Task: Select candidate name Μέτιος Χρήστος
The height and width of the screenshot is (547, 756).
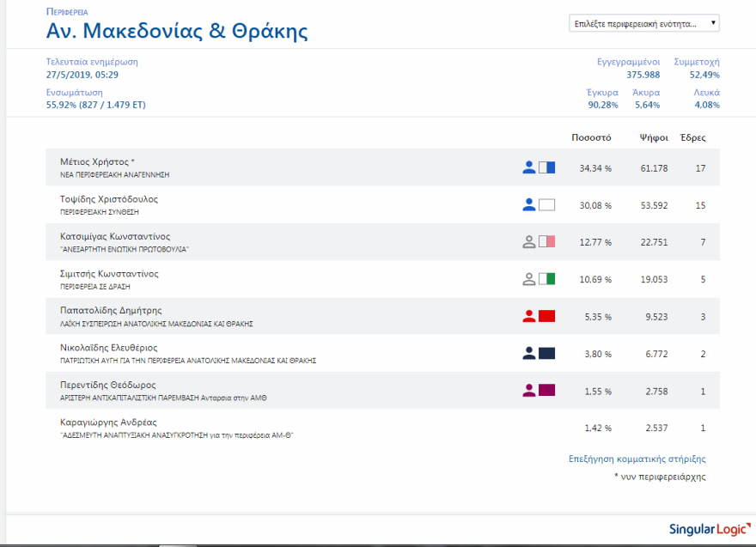Action: (97, 161)
